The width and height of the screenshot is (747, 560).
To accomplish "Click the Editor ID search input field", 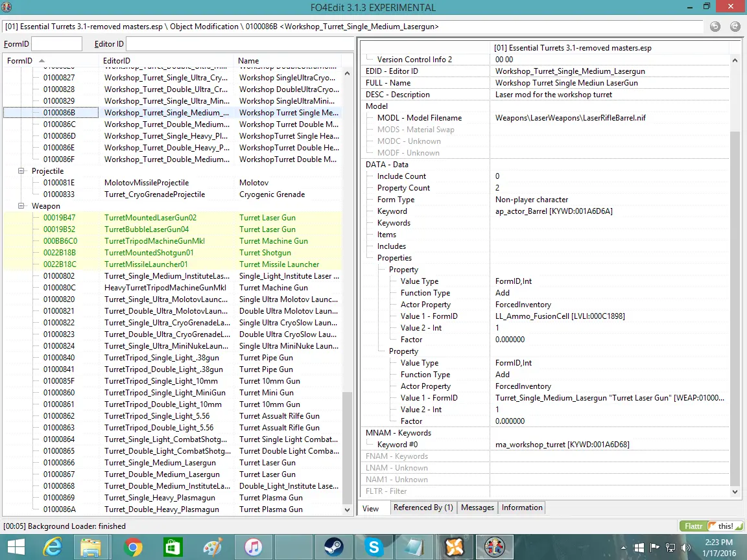I will [x=239, y=44].
